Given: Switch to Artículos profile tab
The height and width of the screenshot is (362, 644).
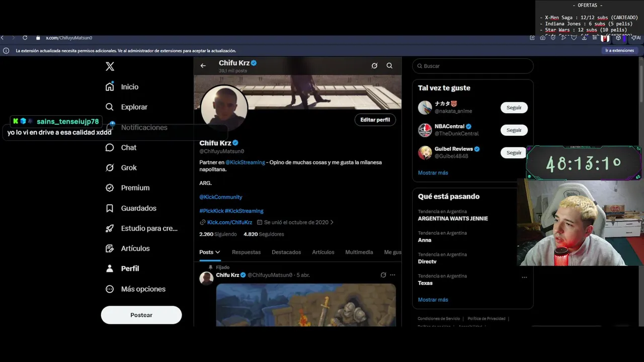Looking at the screenshot, I should [323, 252].
